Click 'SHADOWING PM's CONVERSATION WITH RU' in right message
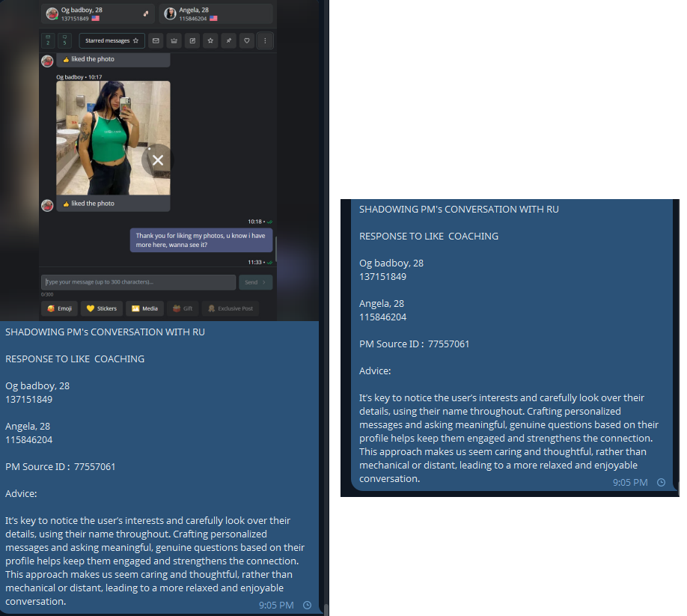687x616 pixels. 459,210
